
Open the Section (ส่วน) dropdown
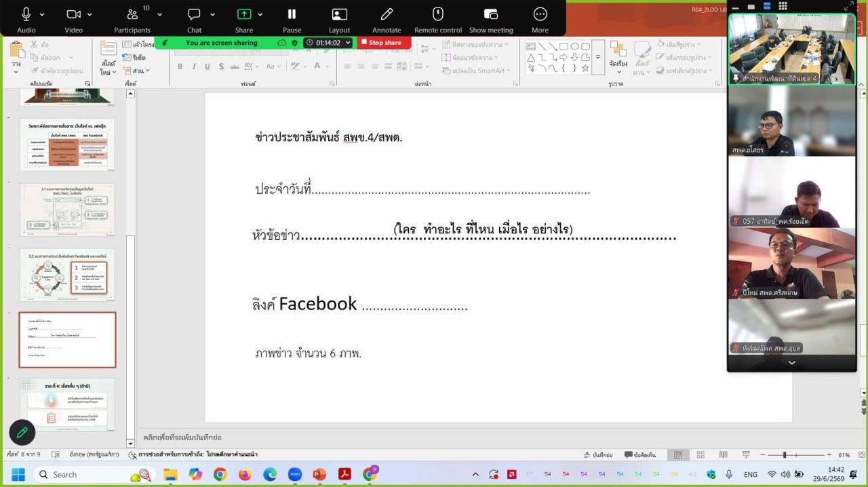point(136,71)
